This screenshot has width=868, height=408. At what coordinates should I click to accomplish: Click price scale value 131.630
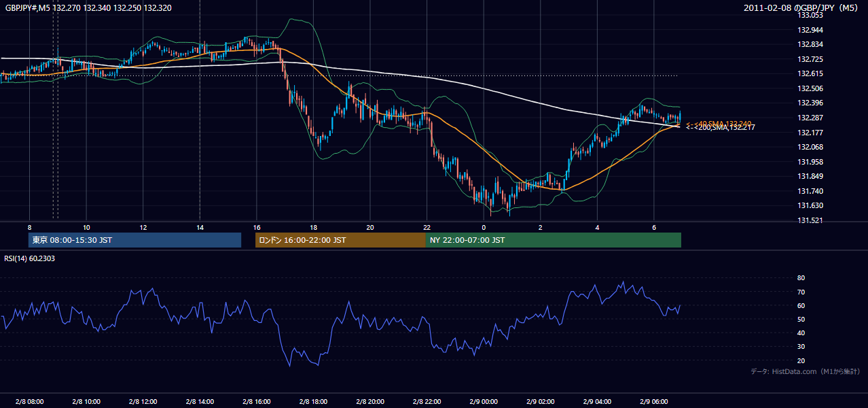(810, 205)
